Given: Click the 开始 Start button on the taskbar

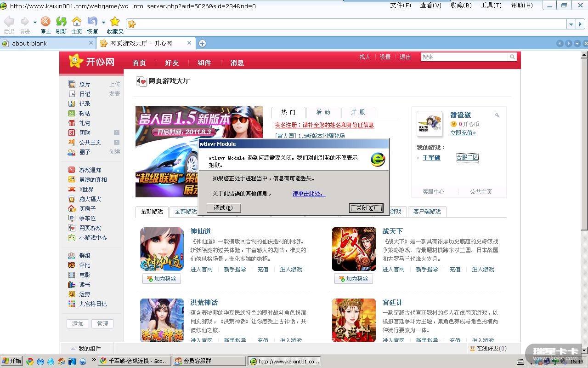Looking at the screenshot, I should (12, 361).
